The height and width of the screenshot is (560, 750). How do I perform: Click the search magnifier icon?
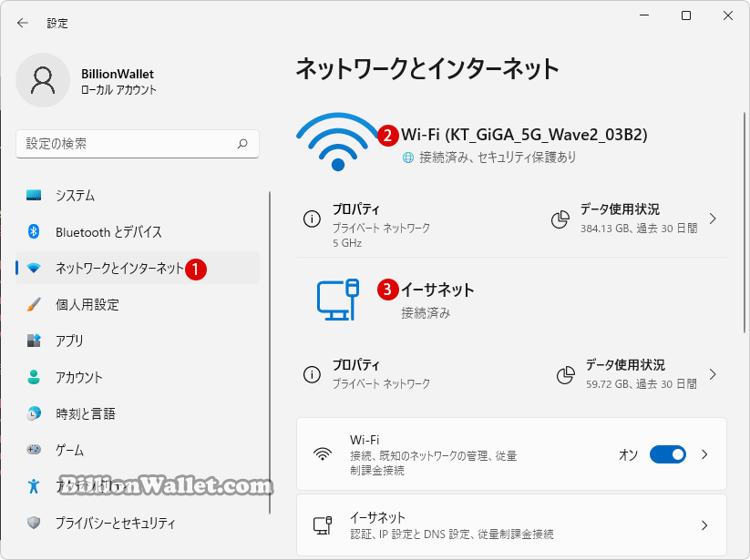242,144
